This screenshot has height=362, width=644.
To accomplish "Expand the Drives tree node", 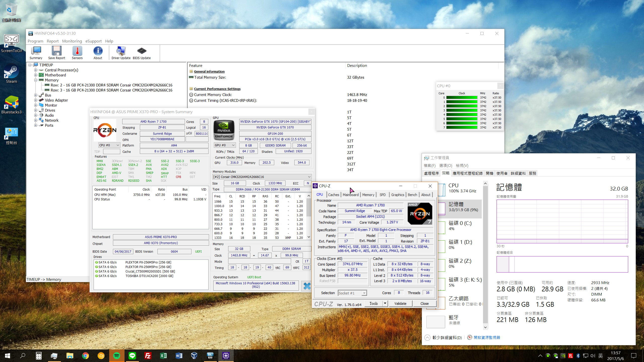I will click(x=36, y=110).
